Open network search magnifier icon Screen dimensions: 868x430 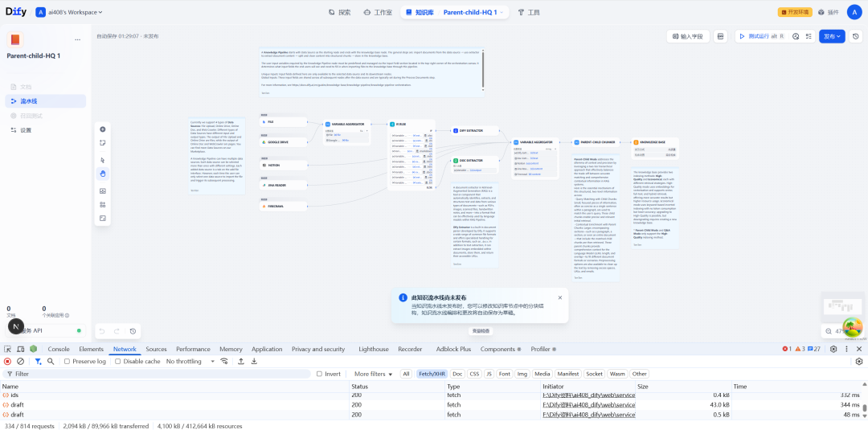pos(51,362)
